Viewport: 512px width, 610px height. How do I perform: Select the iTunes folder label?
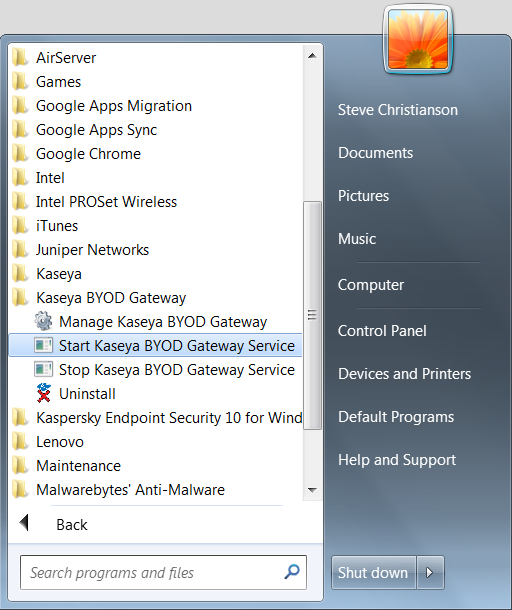(x=57, y=226)
